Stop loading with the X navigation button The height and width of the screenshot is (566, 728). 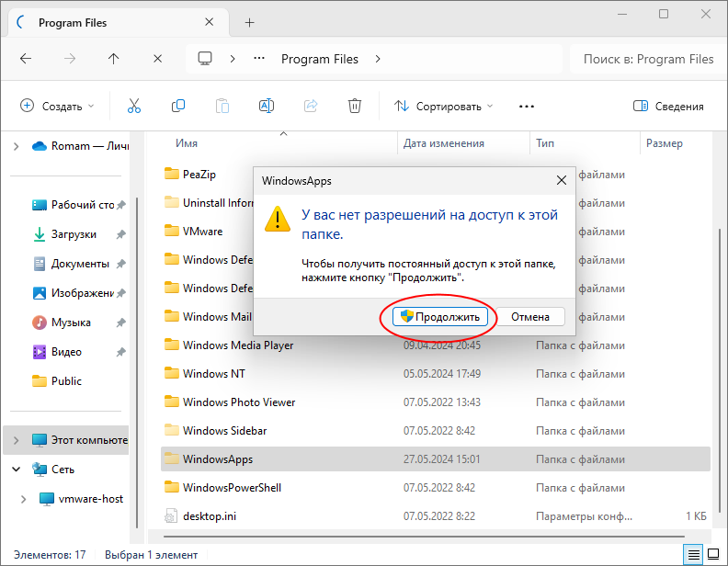(x=158, y=59)
